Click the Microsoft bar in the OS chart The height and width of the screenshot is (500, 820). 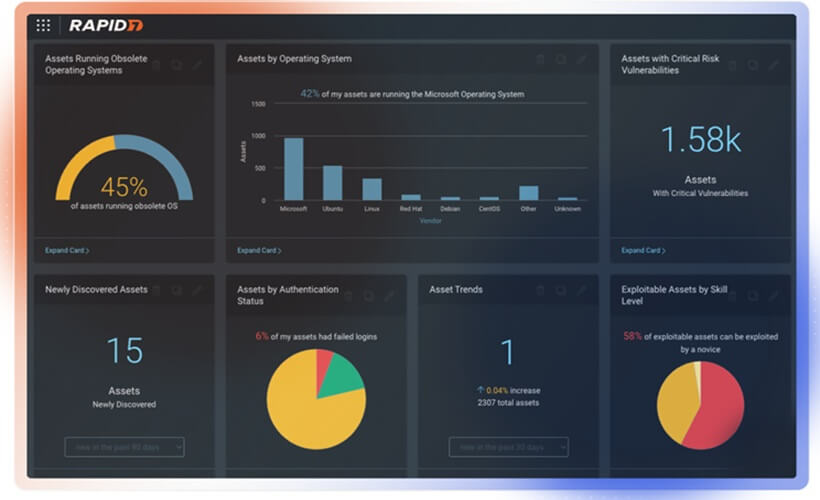(x=293, y=169)
